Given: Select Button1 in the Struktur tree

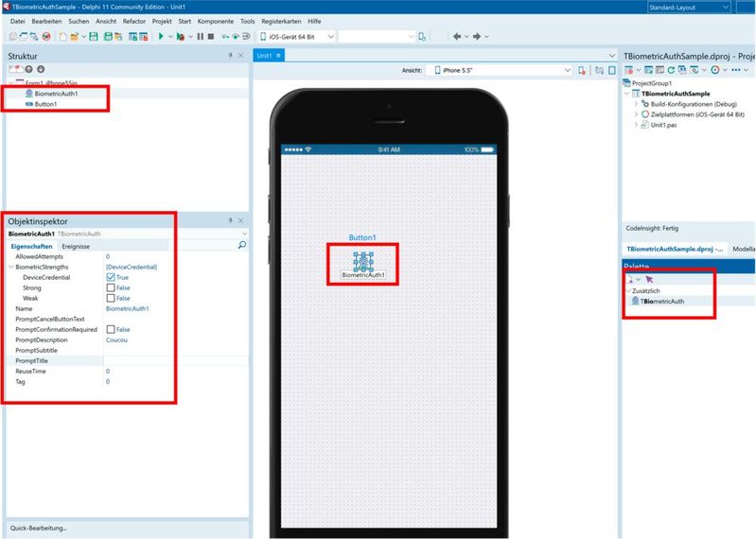Looking at the screenshot, I should tap(45, 104).
